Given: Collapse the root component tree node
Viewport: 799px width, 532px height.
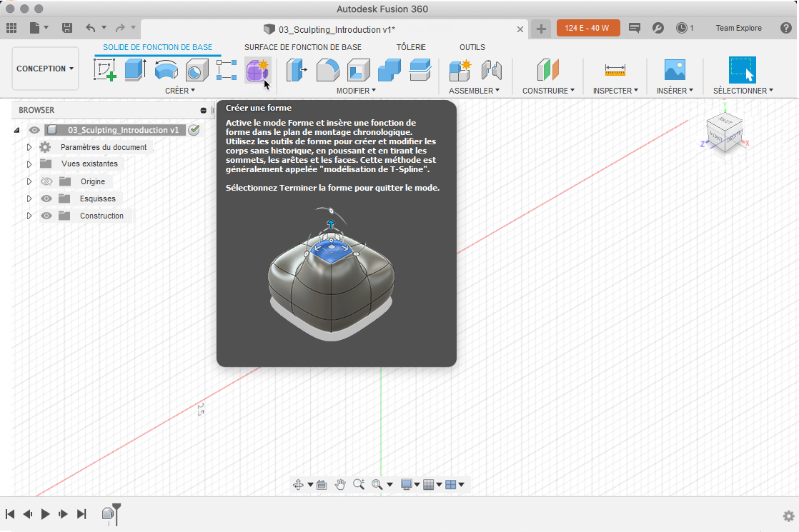Looking at the screenshot, I should tap(17, 131).
